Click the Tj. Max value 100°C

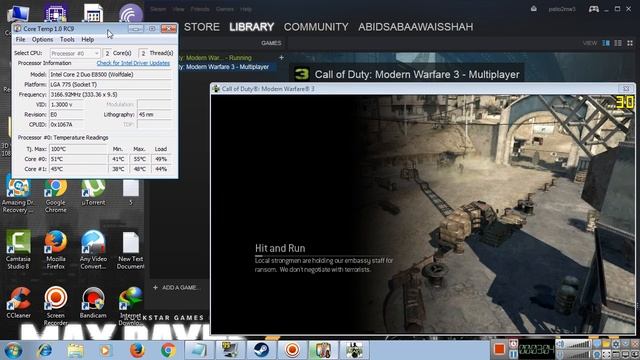[x=78, y=149]
